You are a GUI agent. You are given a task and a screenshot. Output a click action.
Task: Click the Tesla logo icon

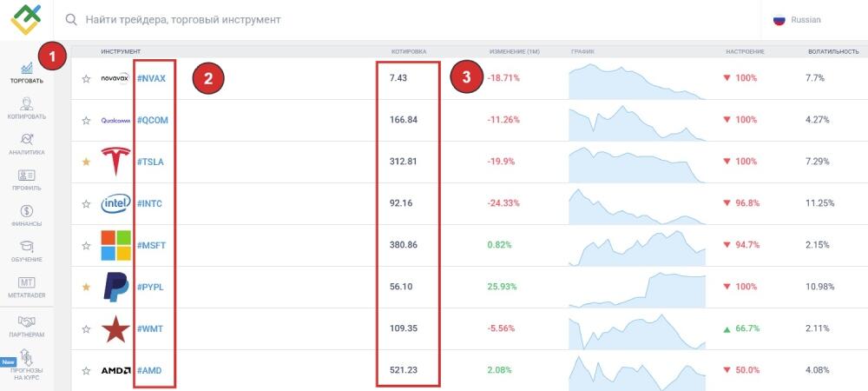pyautogui.click(x=115, y=162)
